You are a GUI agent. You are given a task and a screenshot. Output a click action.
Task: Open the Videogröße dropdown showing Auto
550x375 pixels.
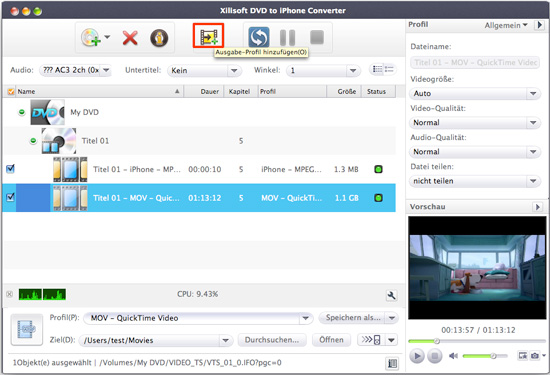475,94
